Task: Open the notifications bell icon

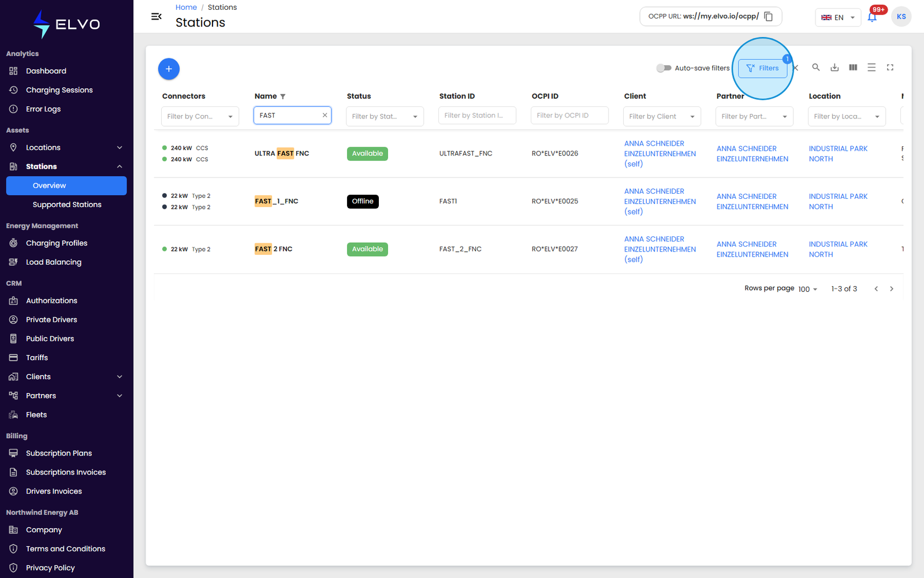Action: pos(872,17)
